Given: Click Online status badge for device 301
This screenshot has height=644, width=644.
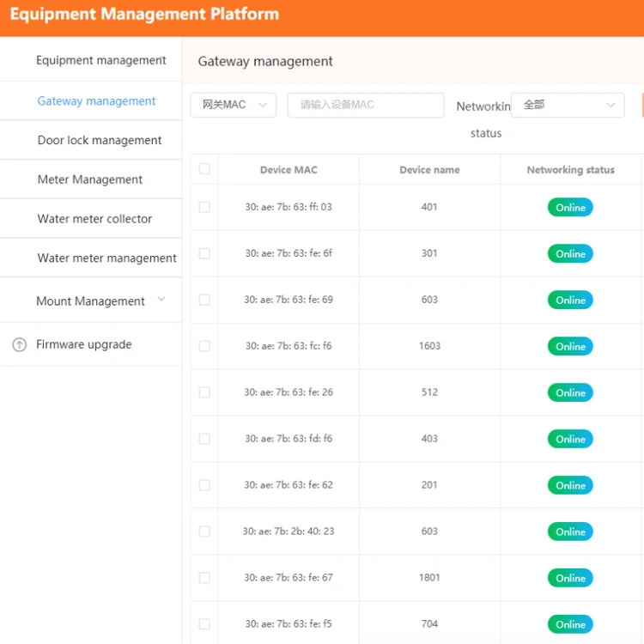Looking at the screenshot, I should tap(570, 253).
